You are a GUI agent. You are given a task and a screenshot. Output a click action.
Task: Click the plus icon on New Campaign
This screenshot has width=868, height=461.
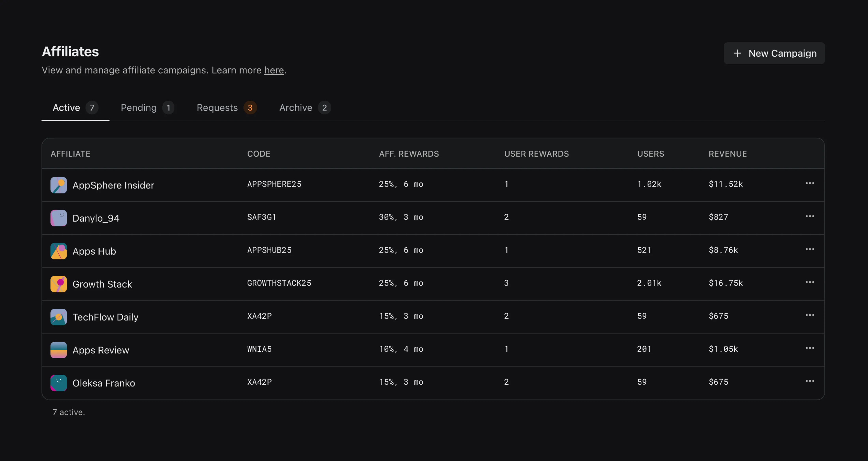[x=738, y=53]
